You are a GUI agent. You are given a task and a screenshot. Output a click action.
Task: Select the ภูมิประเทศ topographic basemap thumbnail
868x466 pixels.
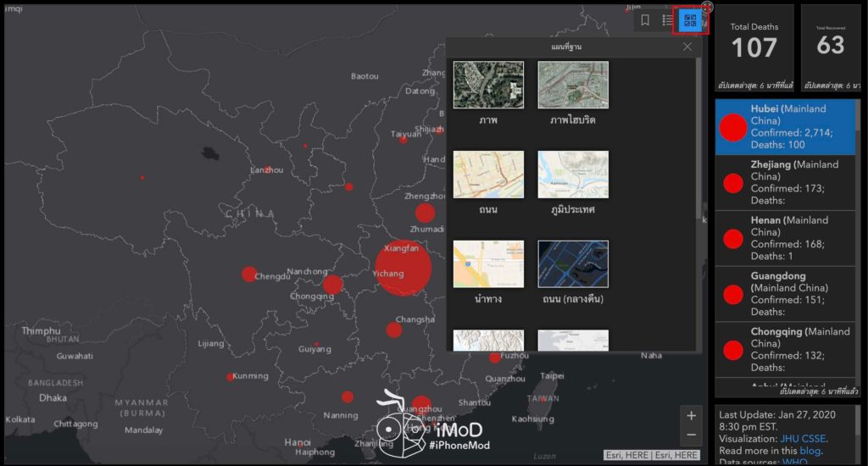point(573,175)
